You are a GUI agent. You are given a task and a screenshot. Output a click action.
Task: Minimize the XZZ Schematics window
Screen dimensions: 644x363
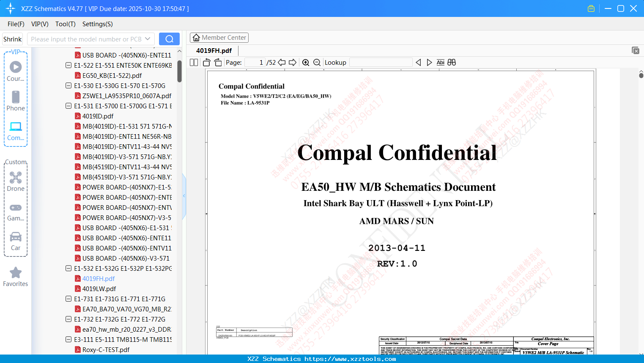pos(608,8)
